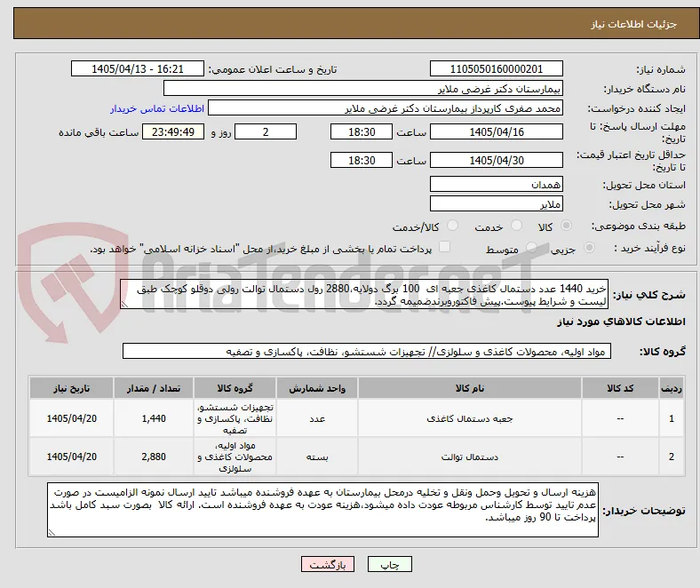Click the نام کالا column header
The height and width of the screenshot is (588, 700).
(x=470, y=388)
